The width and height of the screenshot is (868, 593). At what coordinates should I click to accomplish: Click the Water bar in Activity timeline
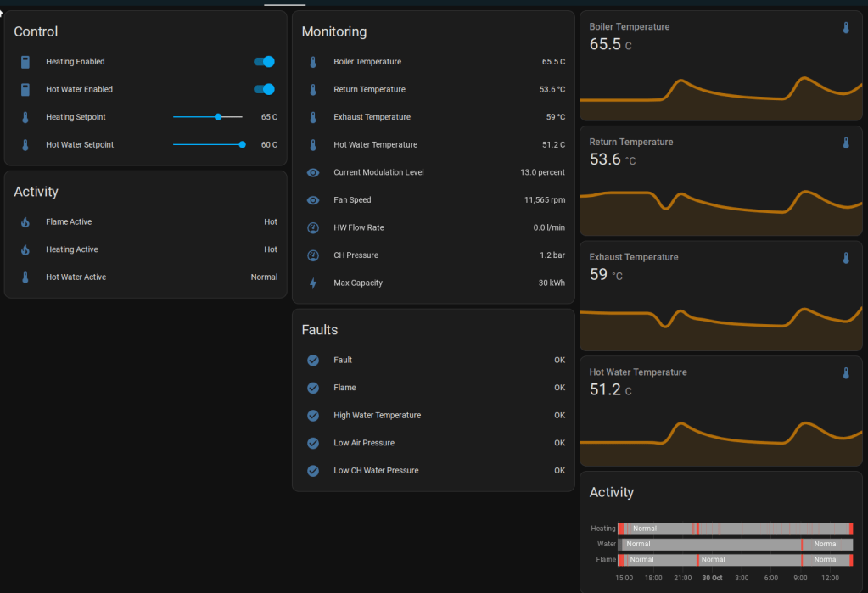pos(735,544)
